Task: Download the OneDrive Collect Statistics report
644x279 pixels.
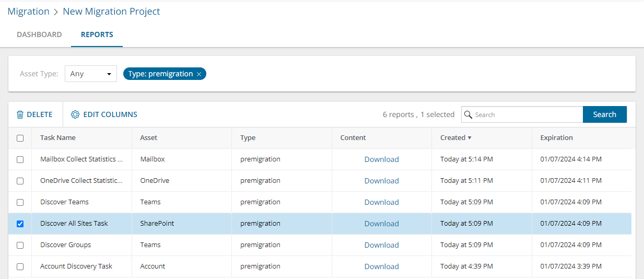Action: [381, 181]
